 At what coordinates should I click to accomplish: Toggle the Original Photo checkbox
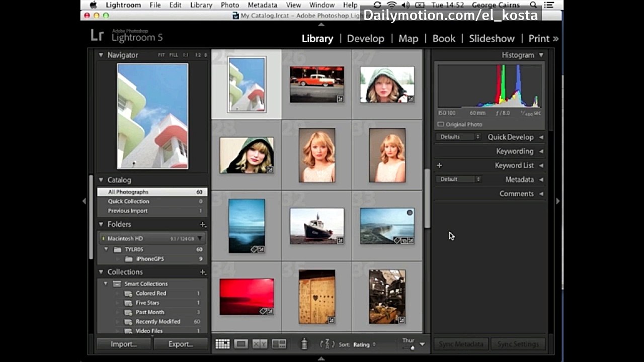coord(441,124)
